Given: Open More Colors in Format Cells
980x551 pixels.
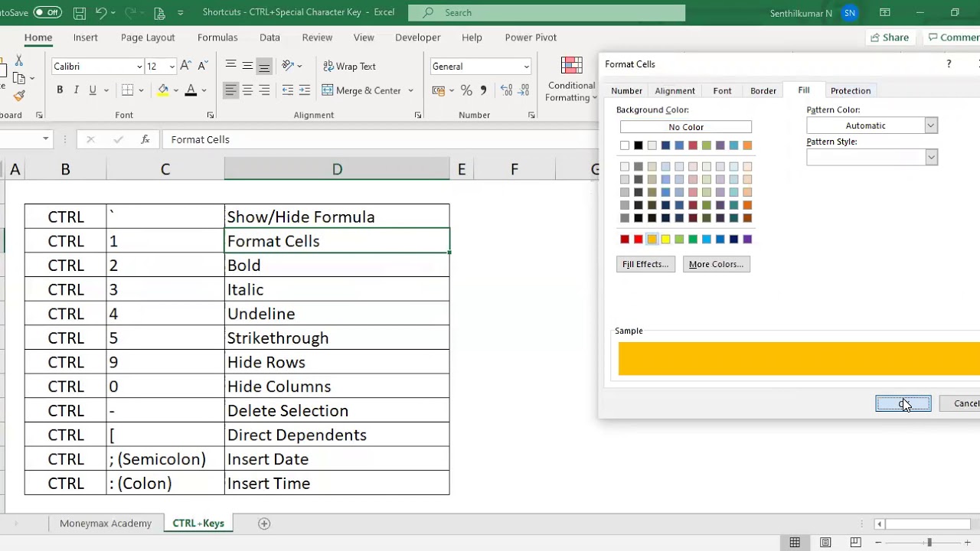Looking at the screenshot, I should pos(716,264).
